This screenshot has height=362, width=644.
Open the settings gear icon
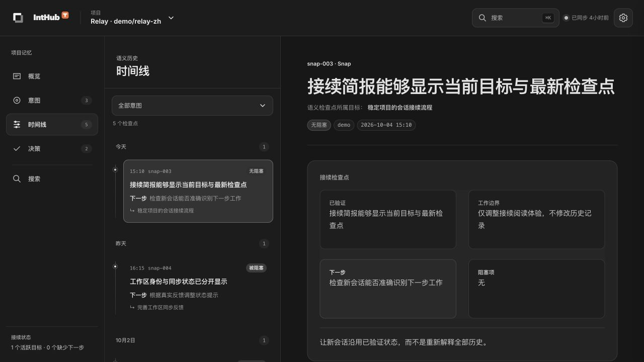pos(623,18)
